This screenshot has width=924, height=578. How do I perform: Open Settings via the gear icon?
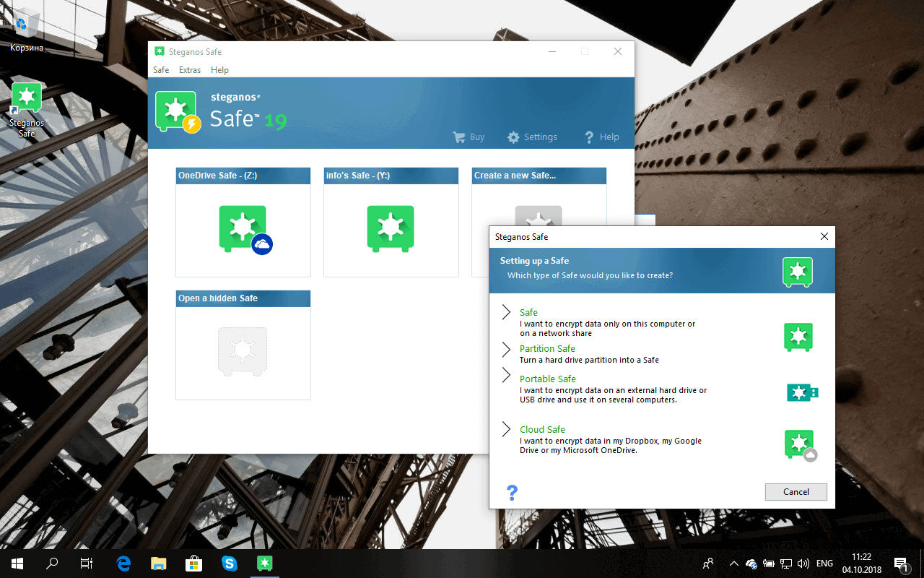[x=513, y=137]
